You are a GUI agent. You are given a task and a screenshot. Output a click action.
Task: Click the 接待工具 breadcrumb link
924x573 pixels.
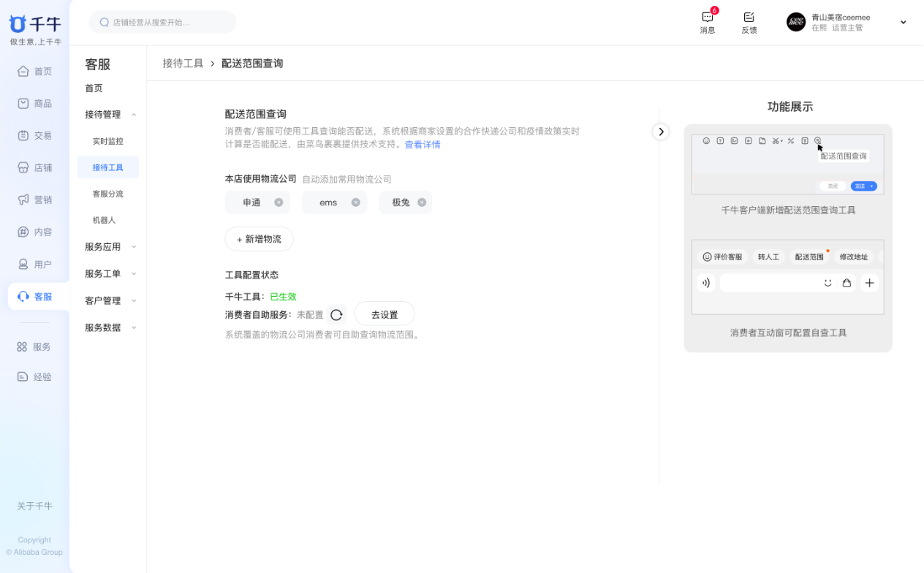[183, 64]
